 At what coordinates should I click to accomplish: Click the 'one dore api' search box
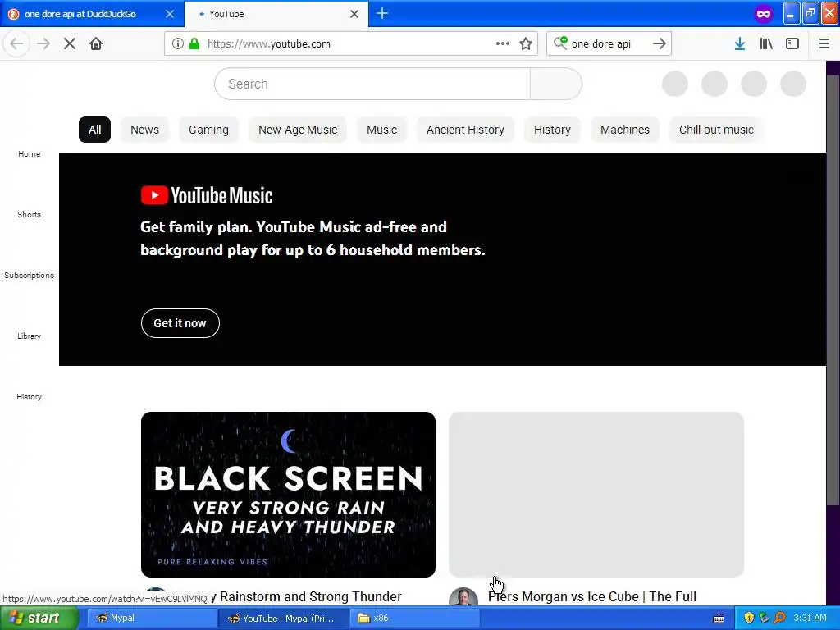[608, 44]
